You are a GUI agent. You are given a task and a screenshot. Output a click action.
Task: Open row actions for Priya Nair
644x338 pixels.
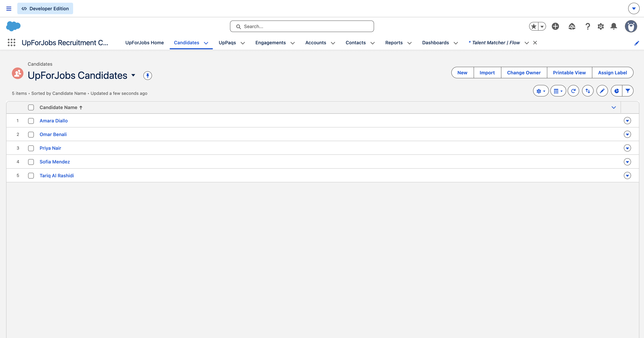tap(627, 148)
